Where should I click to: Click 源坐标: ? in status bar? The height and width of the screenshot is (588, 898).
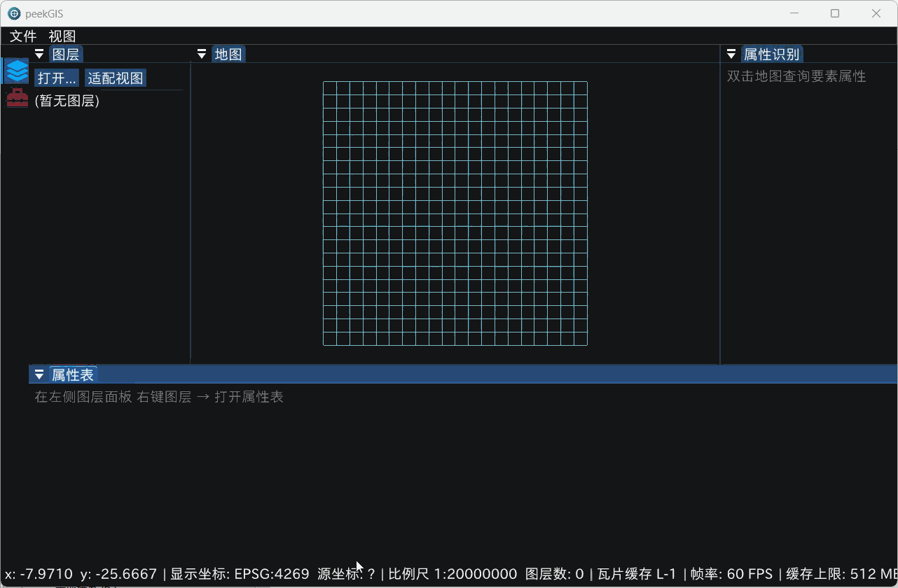[x=347, y=574]
